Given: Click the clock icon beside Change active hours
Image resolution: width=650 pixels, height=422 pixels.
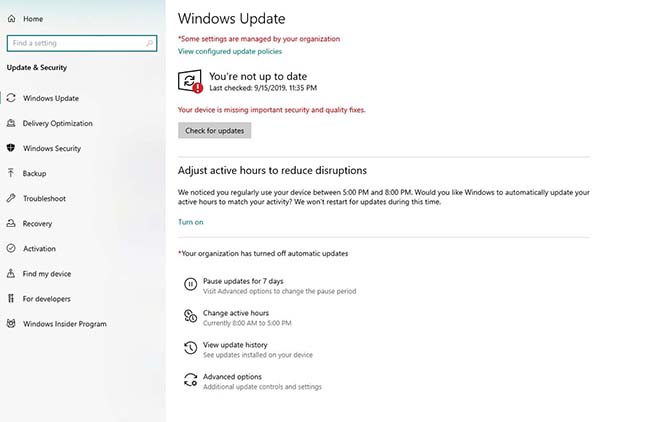Looking at the screenshot, I should click(190, 316).
